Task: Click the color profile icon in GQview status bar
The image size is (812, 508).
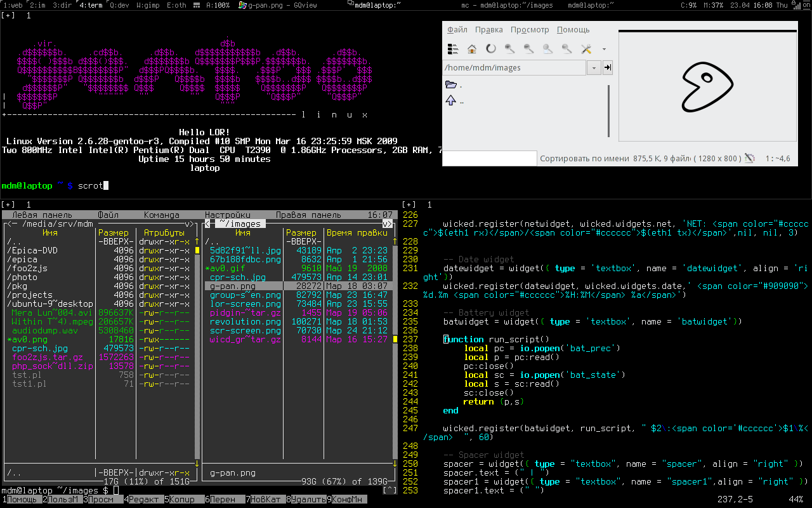Action: coord(749,158)
